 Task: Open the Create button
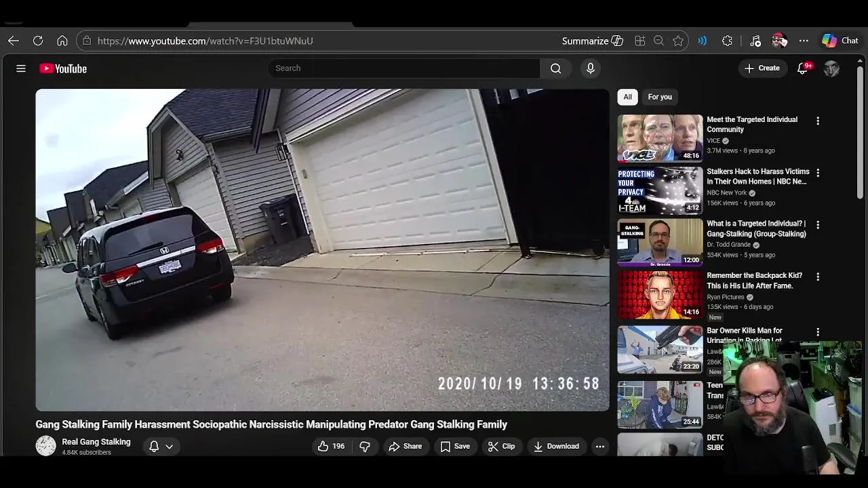[762, 68]
